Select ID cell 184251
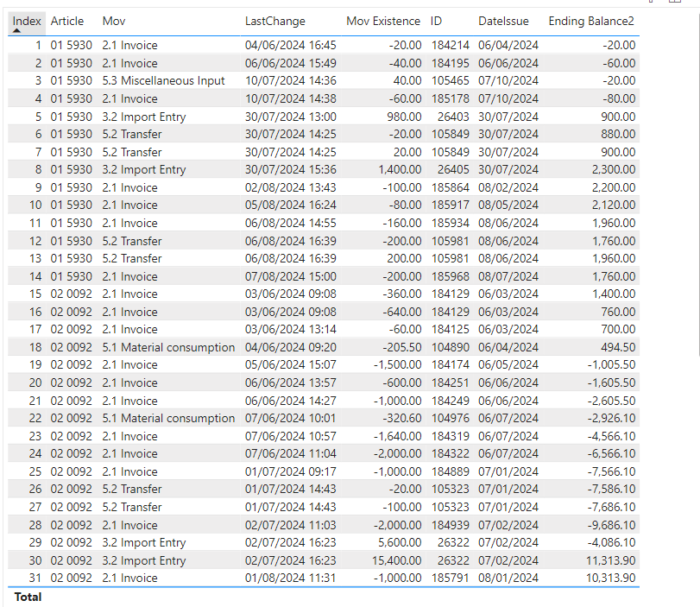Image resolution: width=700 pixels, height=607 pixels. pyautogui.click(x=450, y=383)
